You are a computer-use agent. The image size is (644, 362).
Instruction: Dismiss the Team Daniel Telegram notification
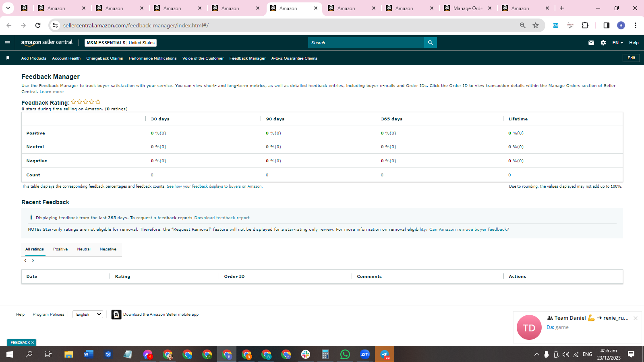click(x=636, y=318)
